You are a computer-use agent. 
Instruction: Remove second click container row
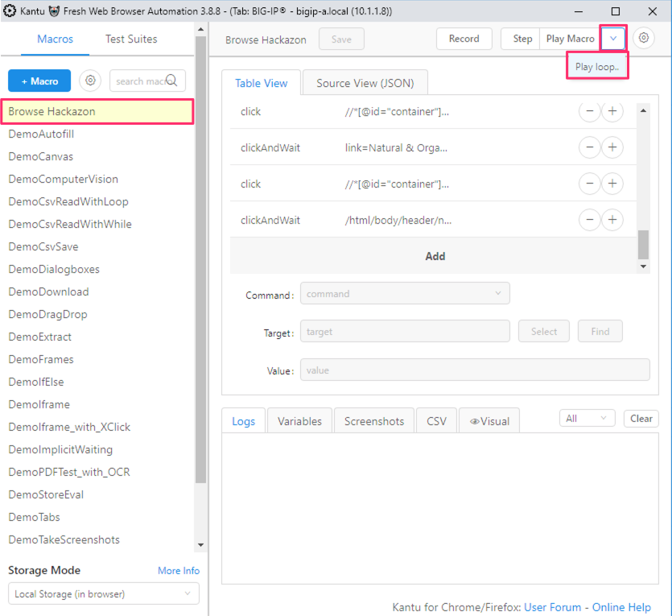point(590,184)
